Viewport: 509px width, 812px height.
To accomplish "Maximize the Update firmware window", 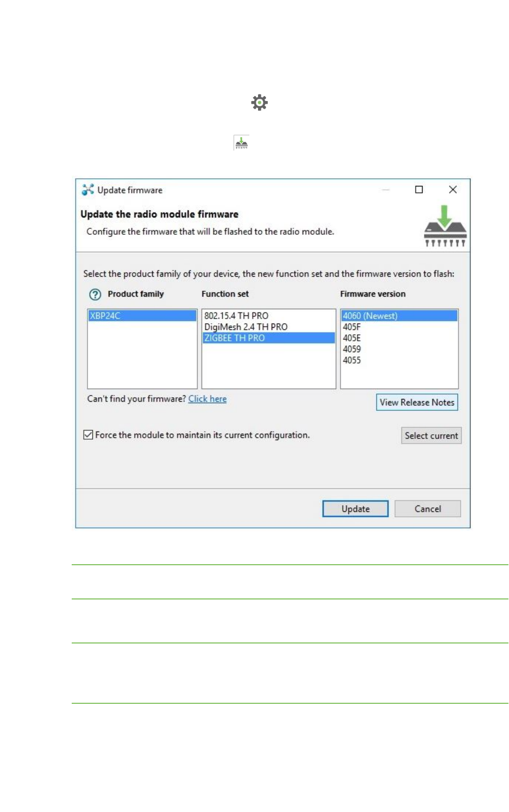I will tap(419, 190).
